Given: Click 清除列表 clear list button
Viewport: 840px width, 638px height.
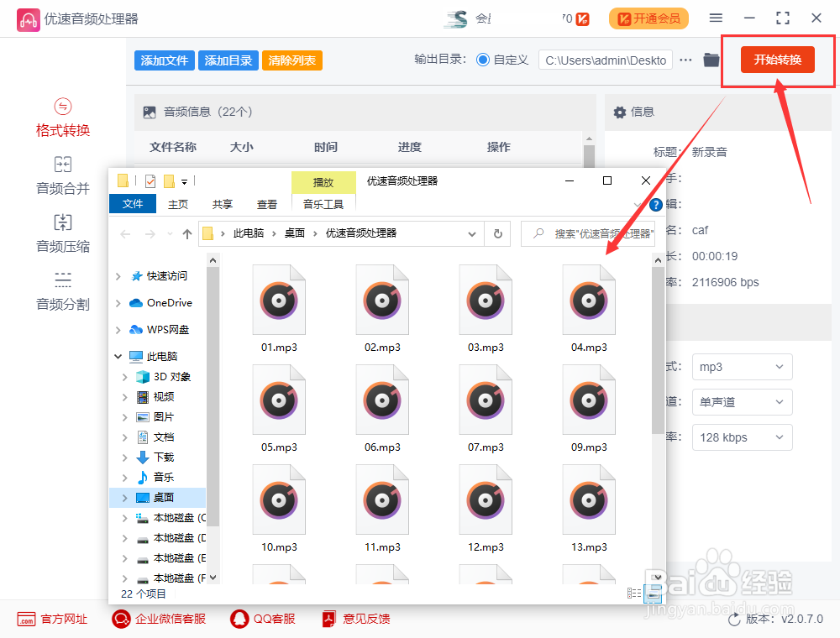Looking at the screenshot, I should (x=292, y=60).
